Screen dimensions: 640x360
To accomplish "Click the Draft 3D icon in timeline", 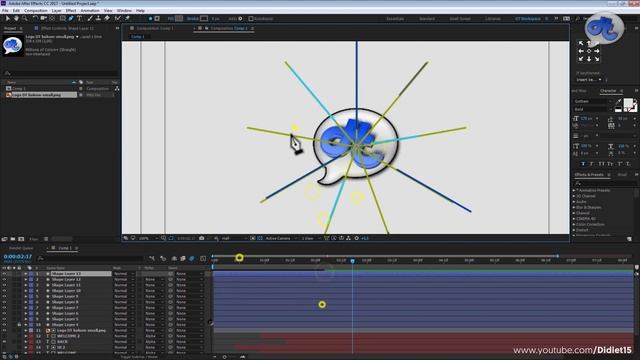I will (x=163, y=258).
